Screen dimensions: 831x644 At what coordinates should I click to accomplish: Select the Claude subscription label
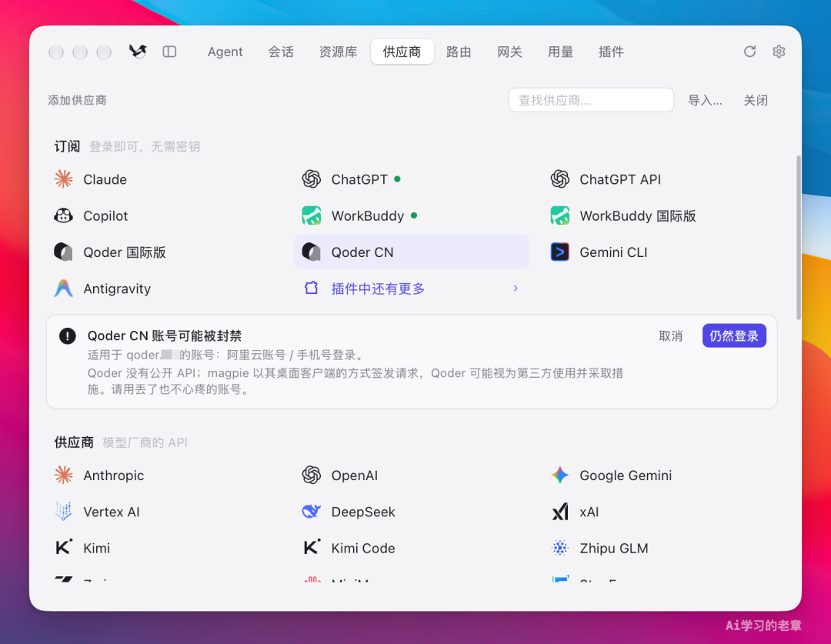coord(105,180)
